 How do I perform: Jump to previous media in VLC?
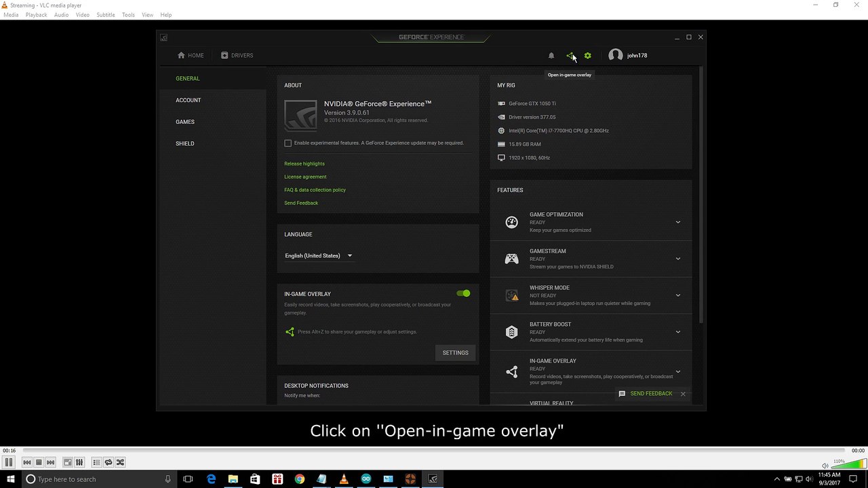tap(26, 462)
